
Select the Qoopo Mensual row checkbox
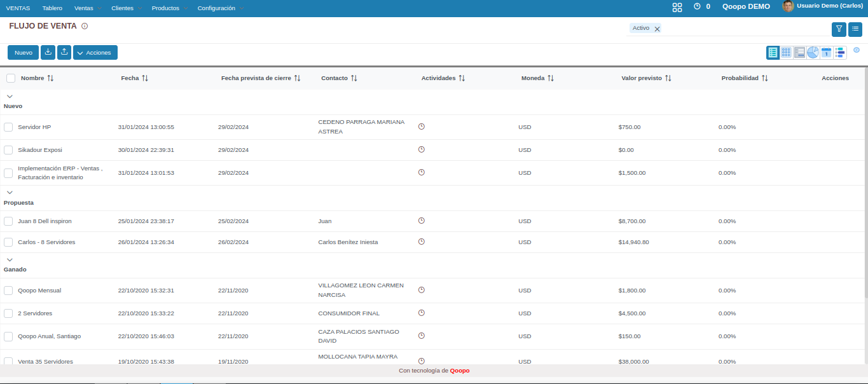(x=8, y=291)
